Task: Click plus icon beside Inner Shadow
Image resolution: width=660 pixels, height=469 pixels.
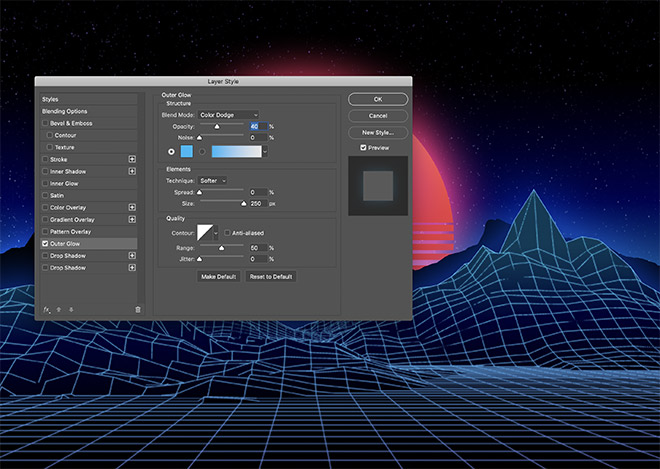Action: pyautogui.click(x=132, y=171)
